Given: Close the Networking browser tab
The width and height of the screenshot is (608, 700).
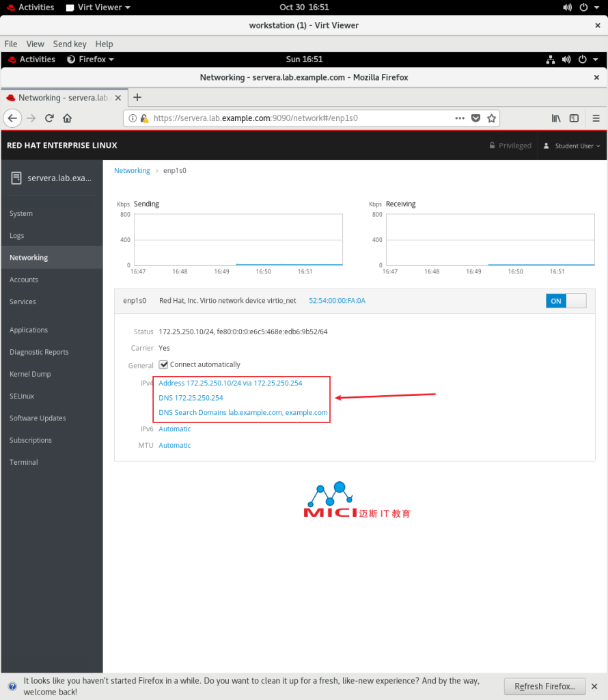Looking at the screenshot, I should pos(118,98).
